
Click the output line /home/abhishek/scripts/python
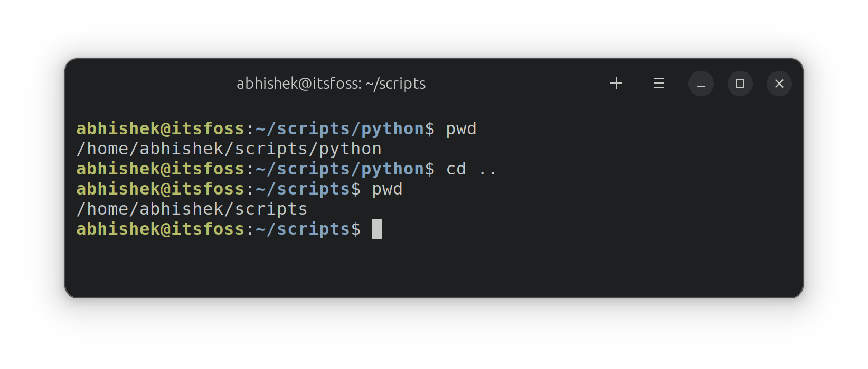click(x=228, y=148)
